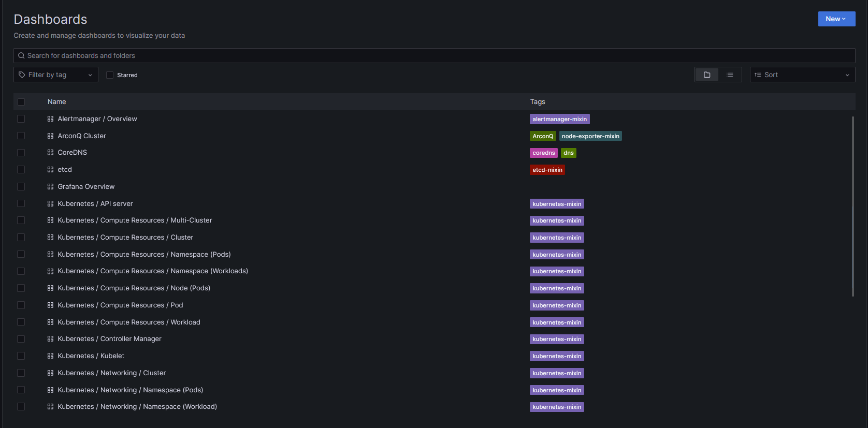Click the dashboard icon next to etcd
This screenshot has width=868, height=428.
(50, 170)
